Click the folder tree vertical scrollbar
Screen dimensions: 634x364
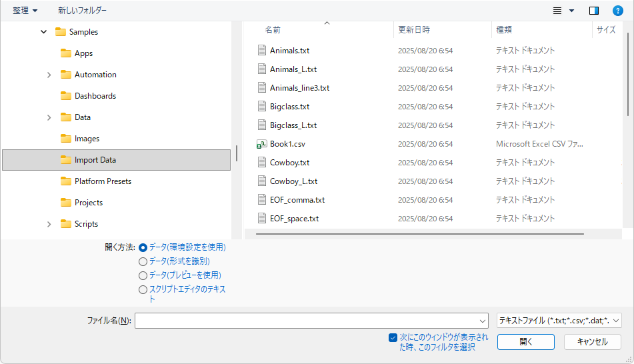pos(237,154)
